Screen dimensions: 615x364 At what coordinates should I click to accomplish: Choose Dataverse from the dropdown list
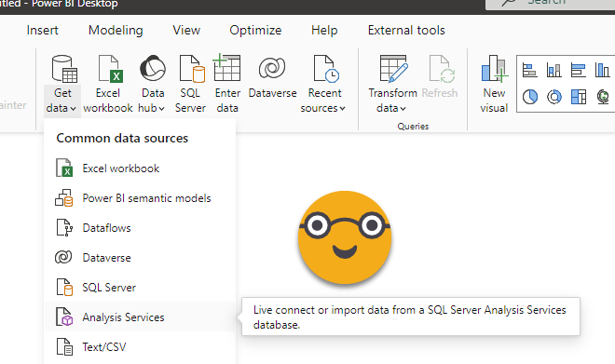point(140,258)
